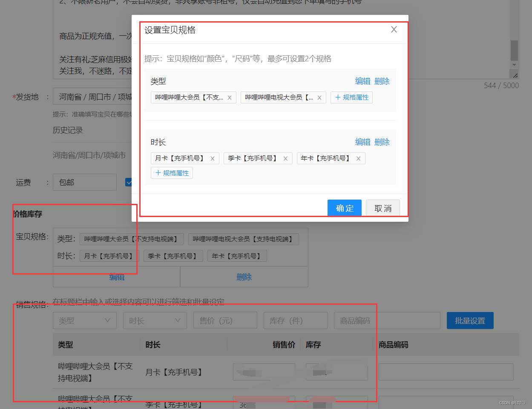Click the description textarea scrollbar thumb

(514, 51)
